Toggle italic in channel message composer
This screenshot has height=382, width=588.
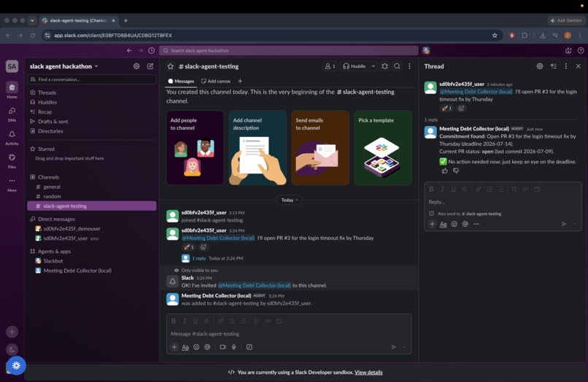pos(185,321)
